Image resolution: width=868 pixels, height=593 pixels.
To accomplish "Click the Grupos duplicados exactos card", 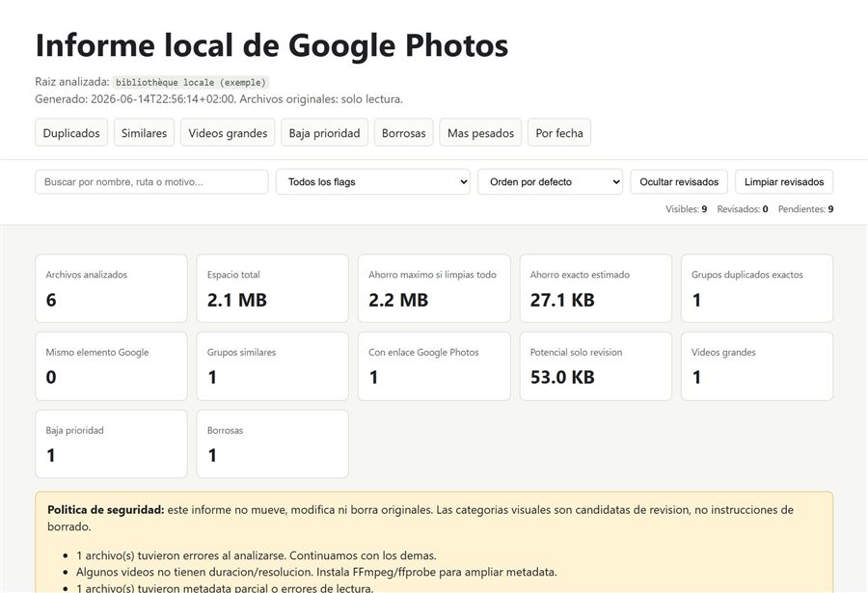I will click(757, 288).
